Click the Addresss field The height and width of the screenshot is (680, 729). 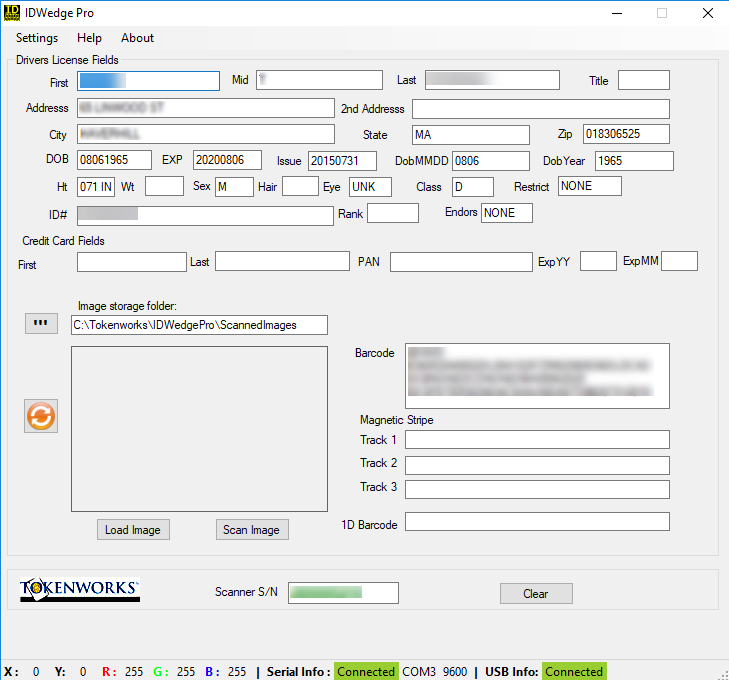click(x=205, y=108)
